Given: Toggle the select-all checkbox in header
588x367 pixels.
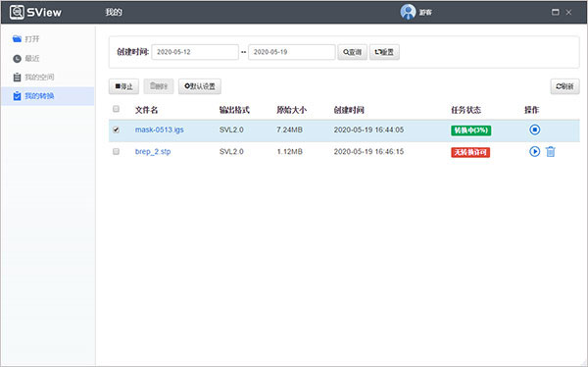Looking at the screenshot, I should coord(116,109).
